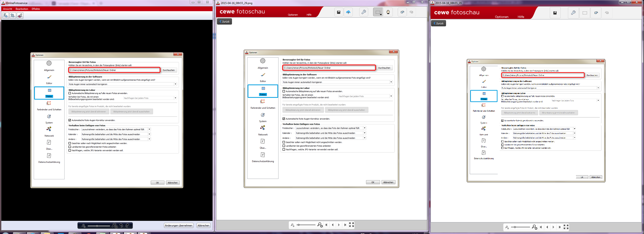Toggle 'Automatische Rote-Augen-Korrektur anwenden' in the black-background window
This screenshot has height=234, width=644.
(x=70, y=120)
